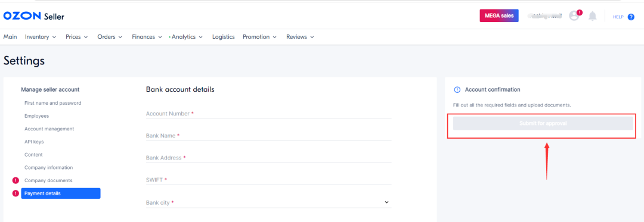Screen dimensions: 644x222
Task: Click the MEGA sales button
Action: 499,15
